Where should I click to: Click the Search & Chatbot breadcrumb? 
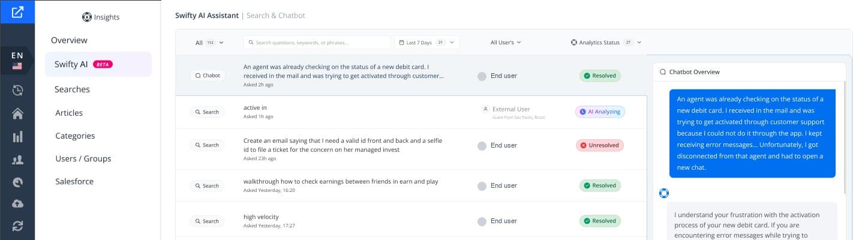pos(276,16)
